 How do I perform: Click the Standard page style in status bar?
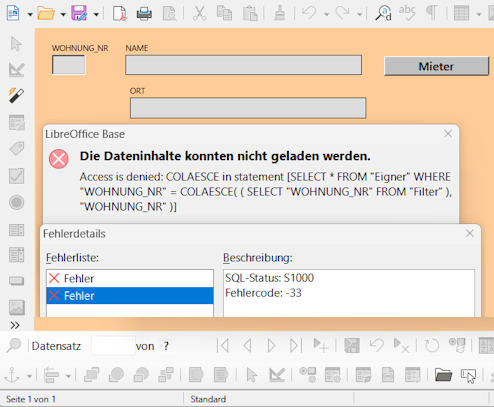coord(208,399)
